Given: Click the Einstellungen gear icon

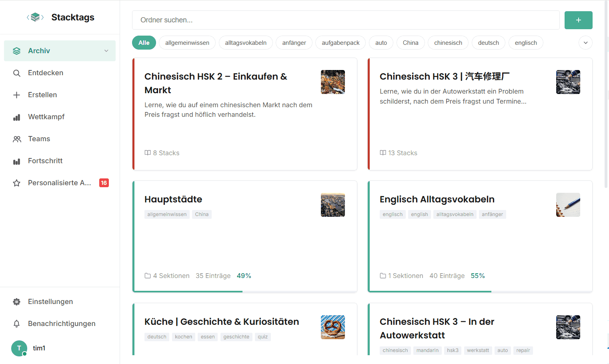Looking at the screenshot, I should tap(16, 302).
